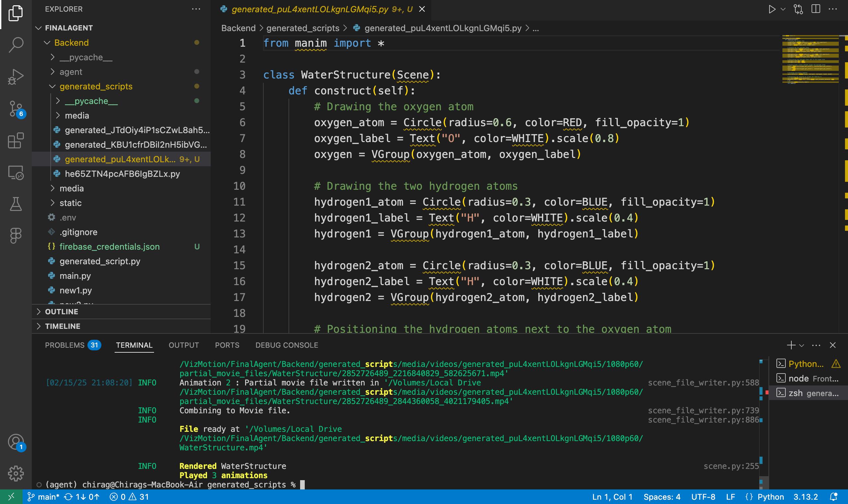Switch to the PROBLEMS tab
This screenshot has width=848, height=504.
(65, 345)
